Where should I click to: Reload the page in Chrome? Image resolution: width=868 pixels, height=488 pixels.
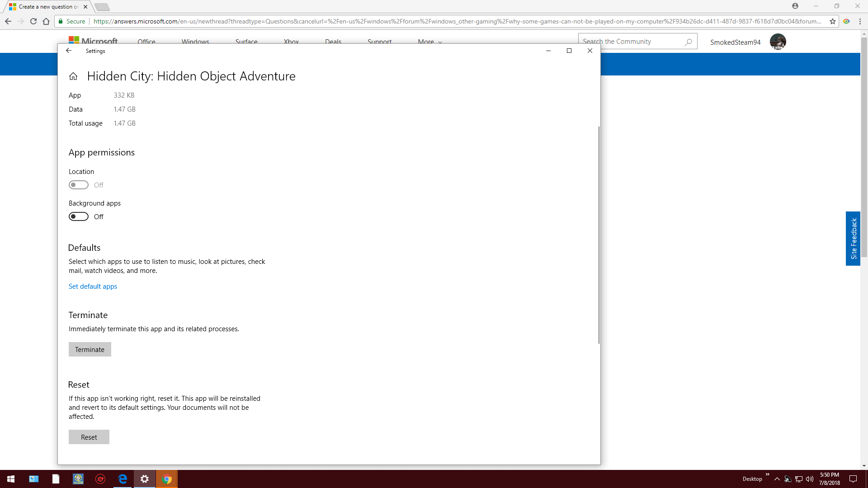33,21
